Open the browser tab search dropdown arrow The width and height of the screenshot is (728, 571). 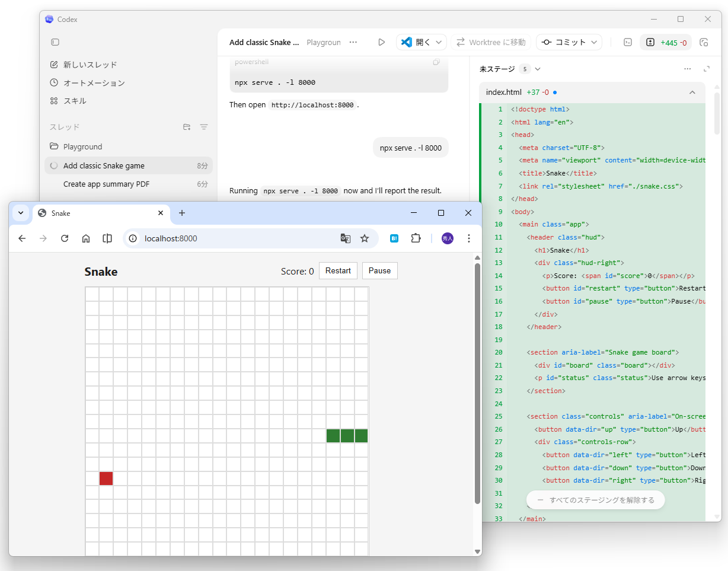(x=21, y=213)
